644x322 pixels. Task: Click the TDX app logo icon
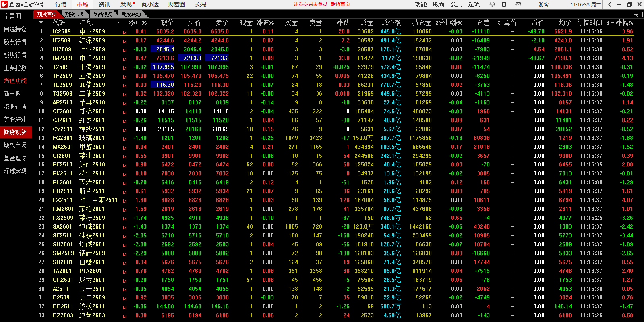coord(4,4)
